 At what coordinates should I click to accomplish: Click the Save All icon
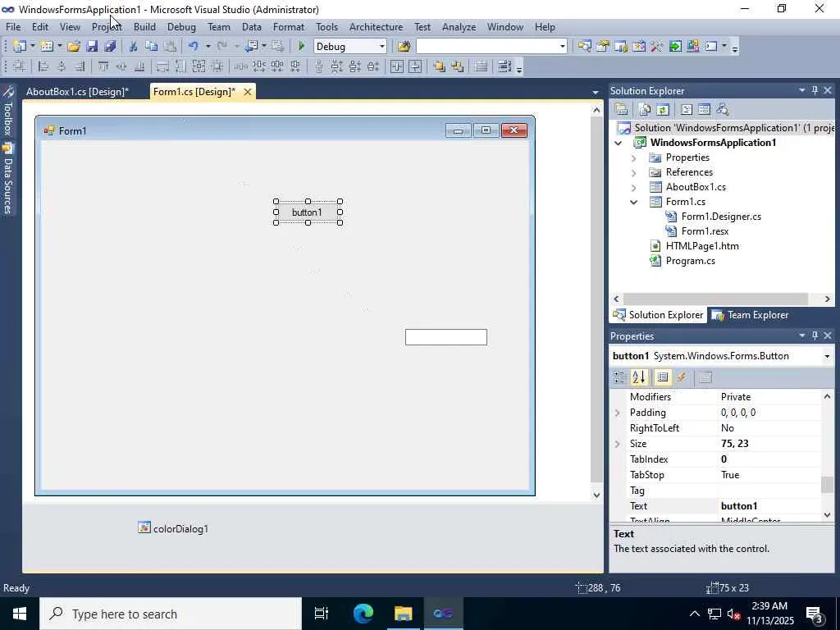pos(111,47)
